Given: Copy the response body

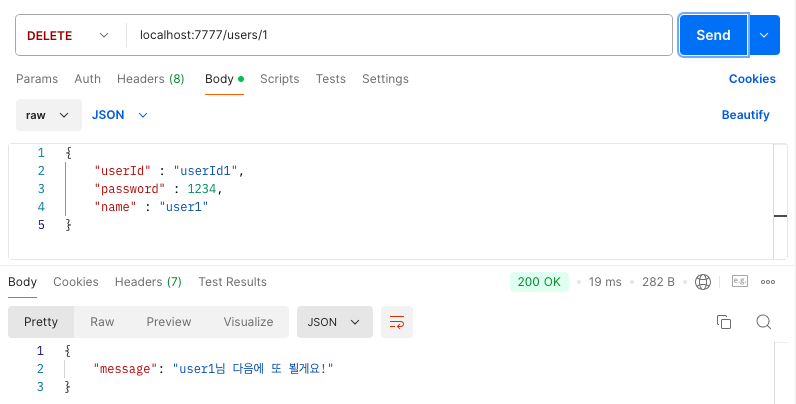Looking at the screenshot, I should click(724, 322).
